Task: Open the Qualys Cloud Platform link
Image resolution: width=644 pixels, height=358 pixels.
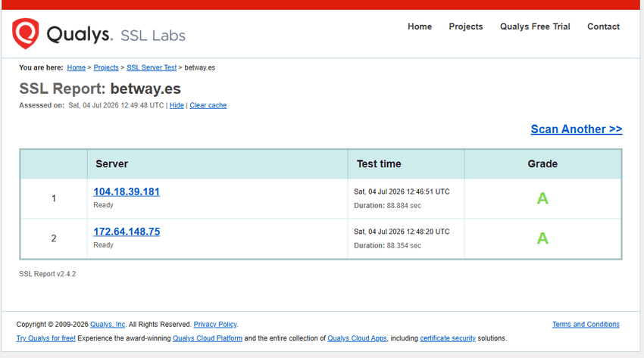Action: tap(208, 338)
